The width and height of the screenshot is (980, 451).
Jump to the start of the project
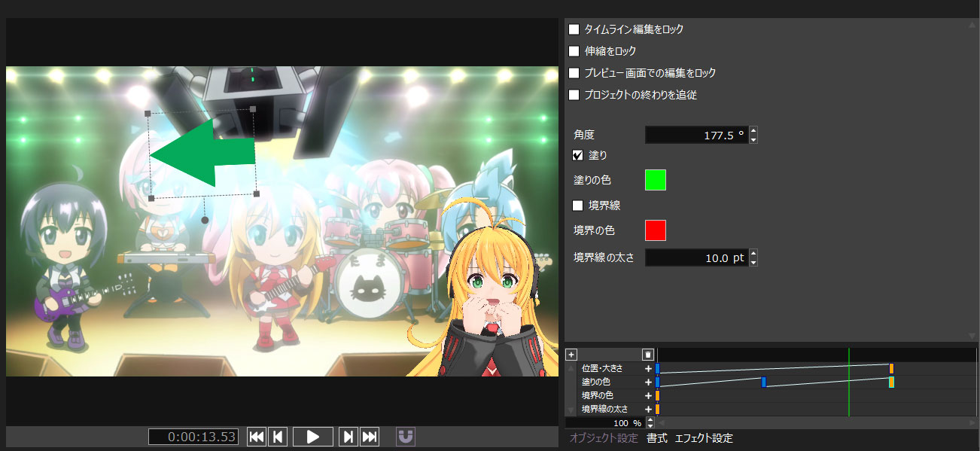pos(257,437)
